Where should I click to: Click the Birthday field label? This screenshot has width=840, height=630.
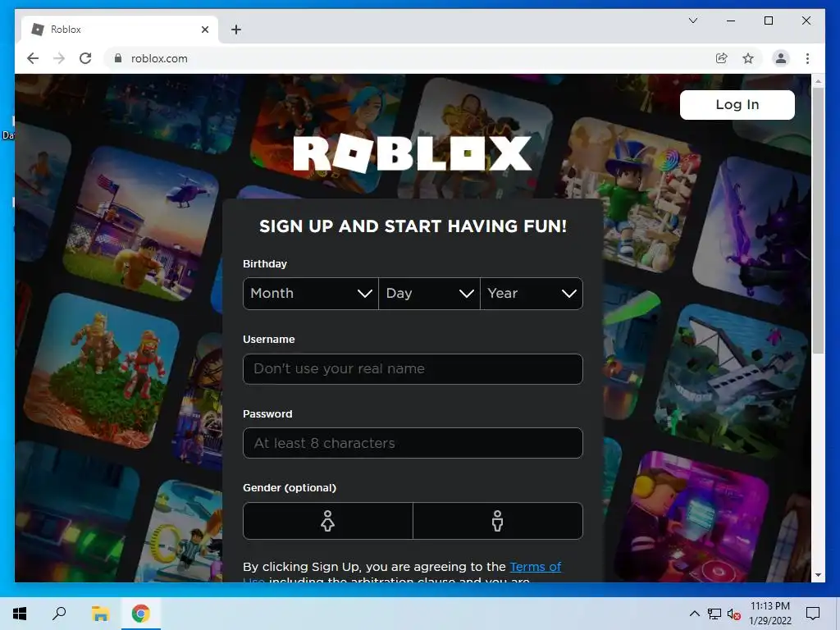(265, 263)
